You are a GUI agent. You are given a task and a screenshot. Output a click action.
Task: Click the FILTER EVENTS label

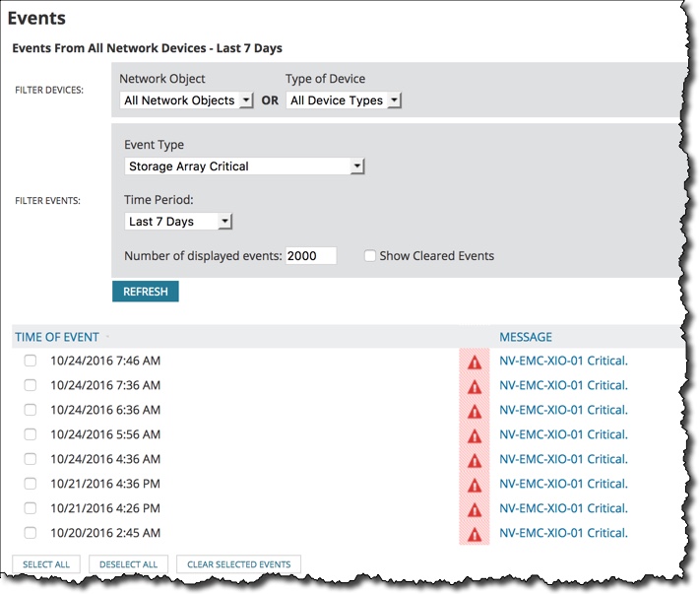point(48,201)
